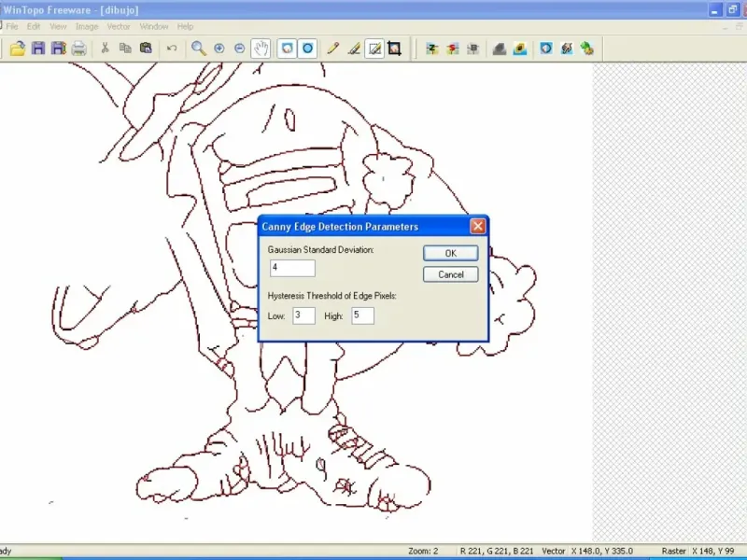Click the Cut scissors icon
Screen dimensions: 747x560
pyautogui.click(x=105, y=49)
